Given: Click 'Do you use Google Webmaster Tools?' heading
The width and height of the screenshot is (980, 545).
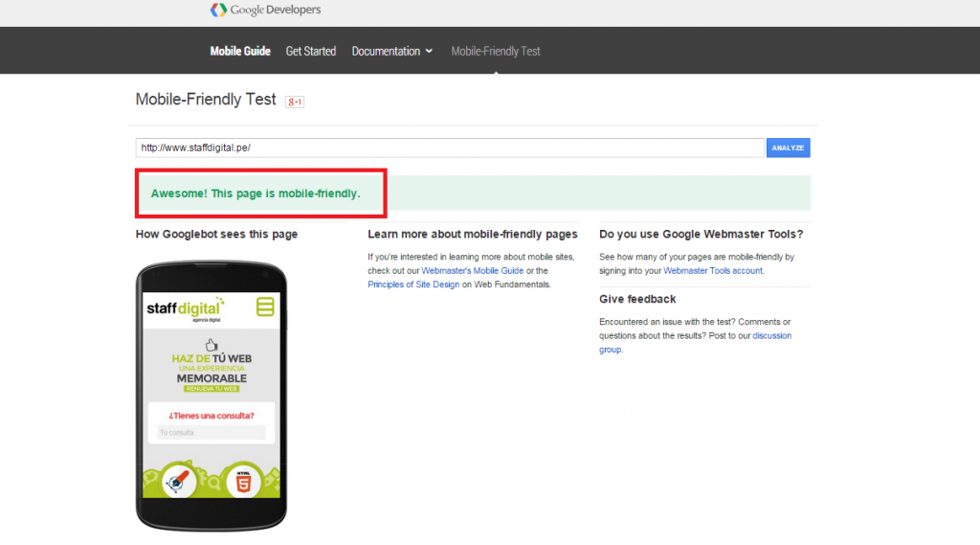Looking at the screenshot, I should click(702, 234).
